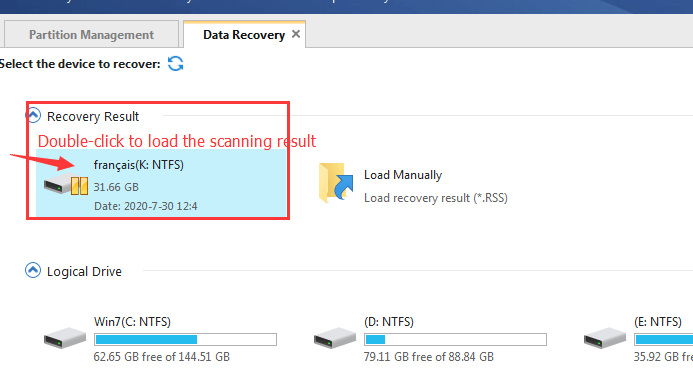Click the refresh devices icon
This screenshot has width=693, height=383.
pyautogui.click(x=175, y=64)
